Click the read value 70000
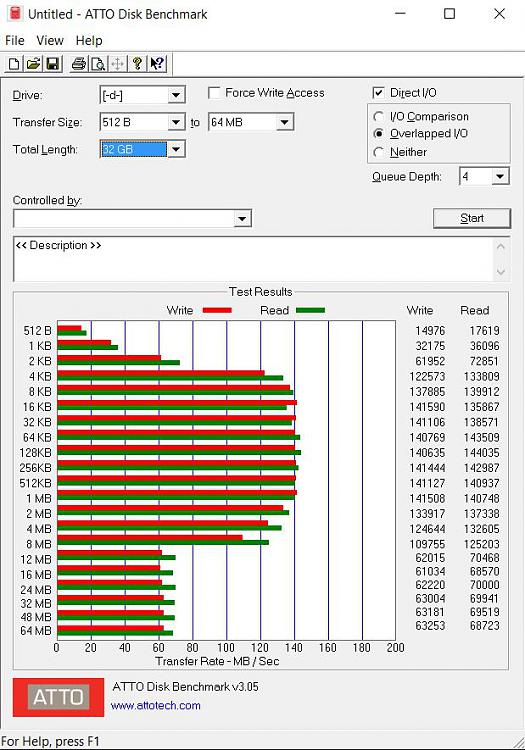Viewport: 525px width, 750px height. click(x=484, y=585)
